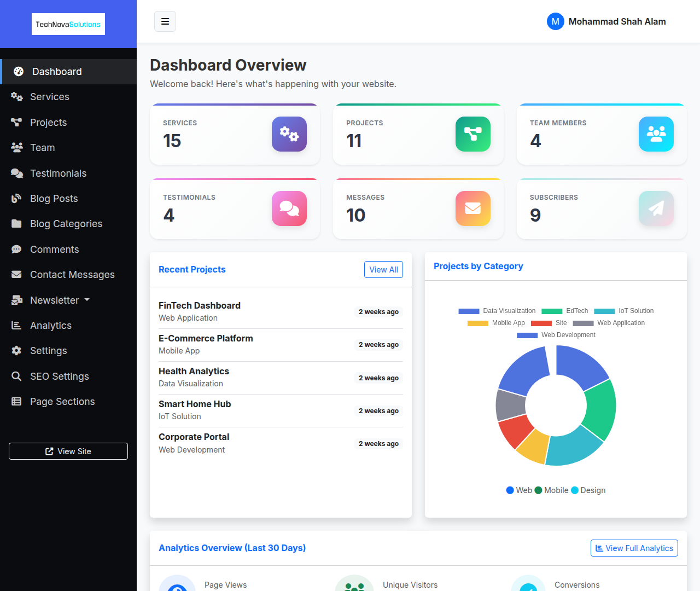Image resolution: width=700 pixels, height=591 pixels.
Task: Click the View Site button
Action: click(x=68, y=451)
